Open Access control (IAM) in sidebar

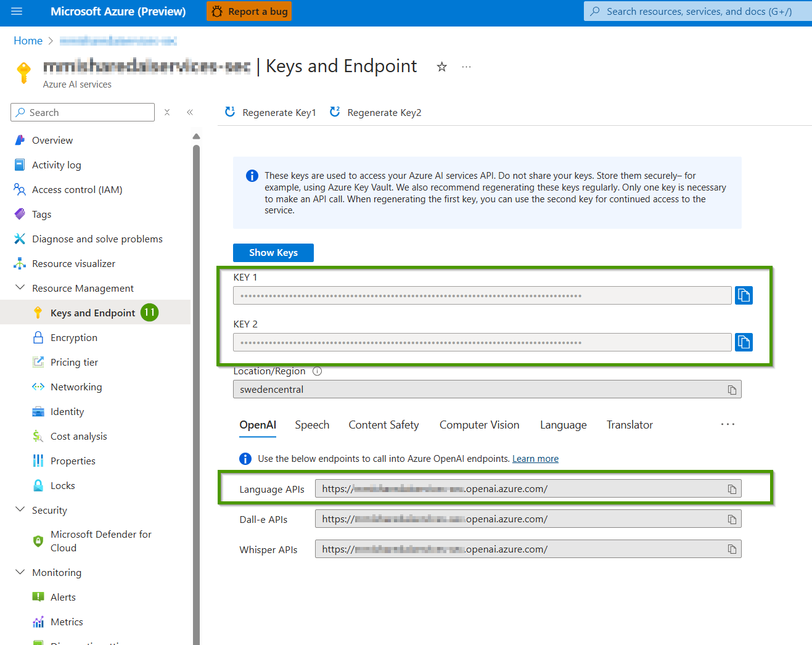[77, 190]
